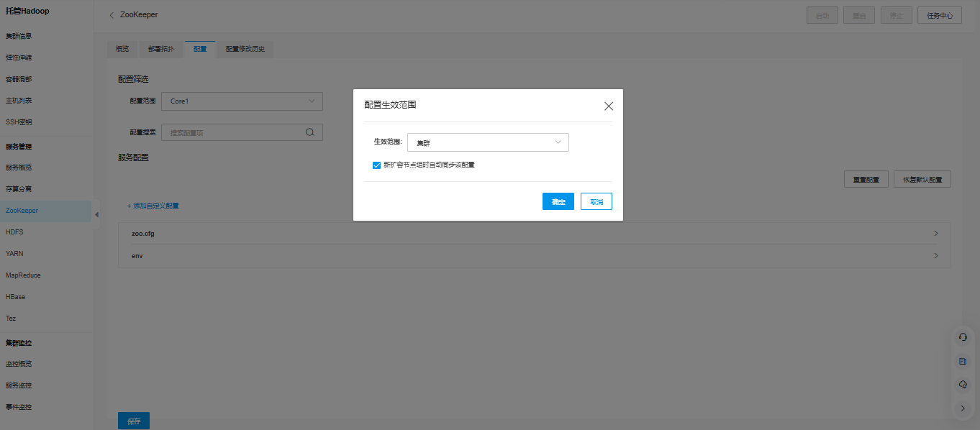
Task: Confirm the dialog with 确定 button
Action: click(x=558, y=202)
